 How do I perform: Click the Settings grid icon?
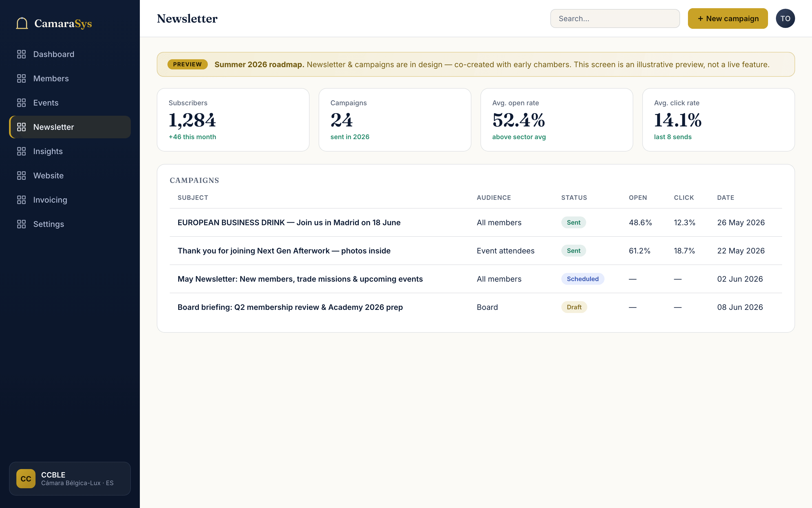click(x=21, y=224)
